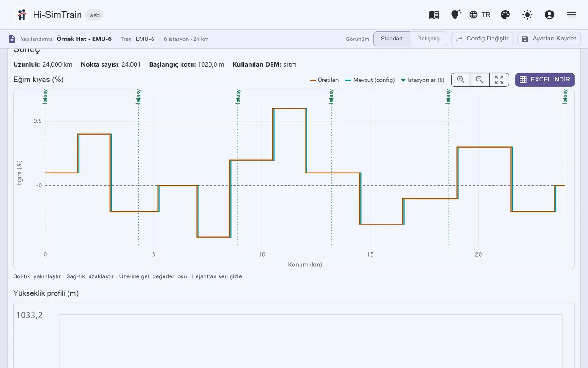Click the EMU-6 train name
Viewport: 588px width, 368px height.
(145, 39)
